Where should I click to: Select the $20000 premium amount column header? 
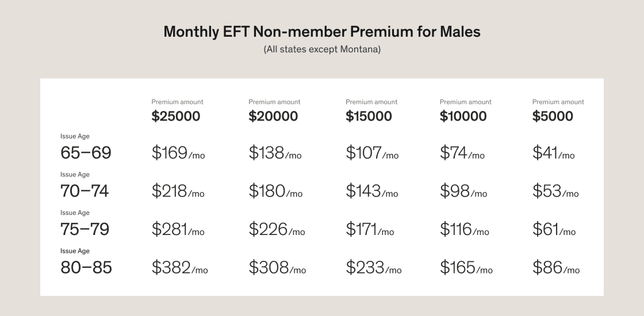click(x=273, y=116)
